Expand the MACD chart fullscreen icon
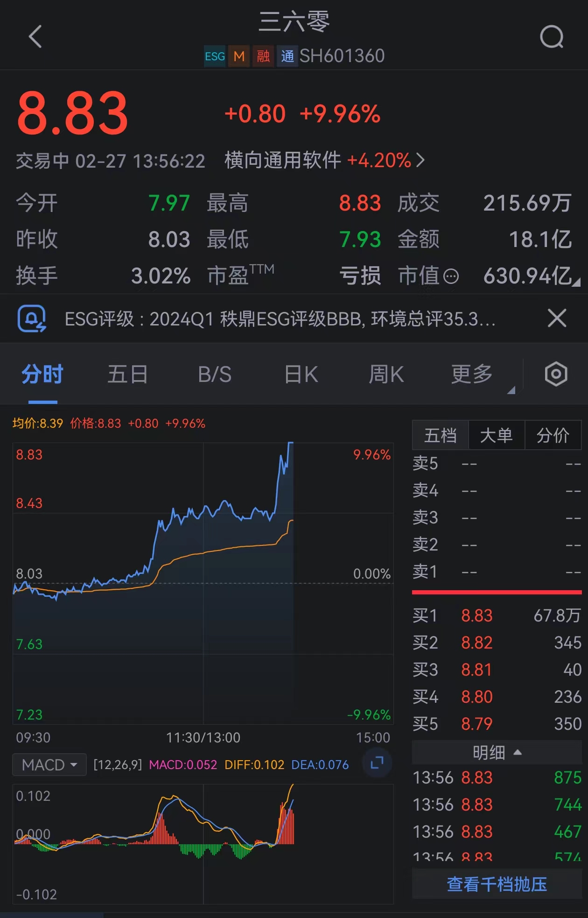The height and width of the screenshot is (918, 588). [377, 763]
